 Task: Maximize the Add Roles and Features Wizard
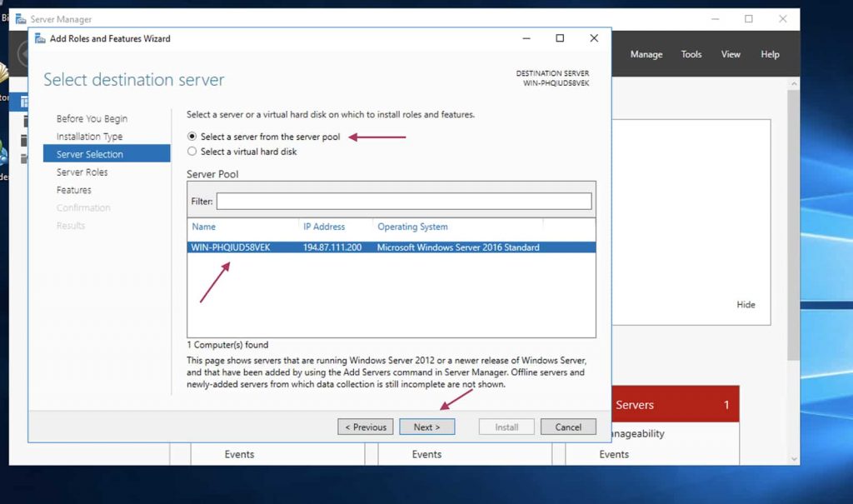click(560, 38)
